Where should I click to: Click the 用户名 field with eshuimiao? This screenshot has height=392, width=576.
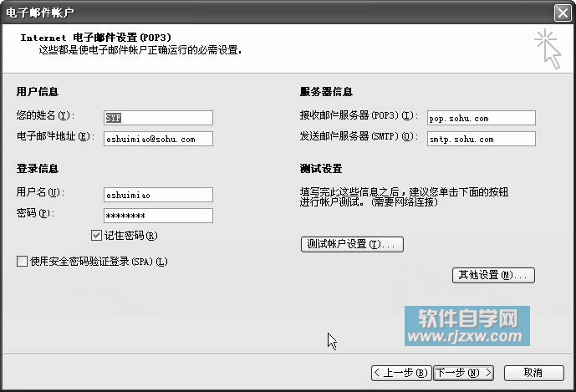158,195
